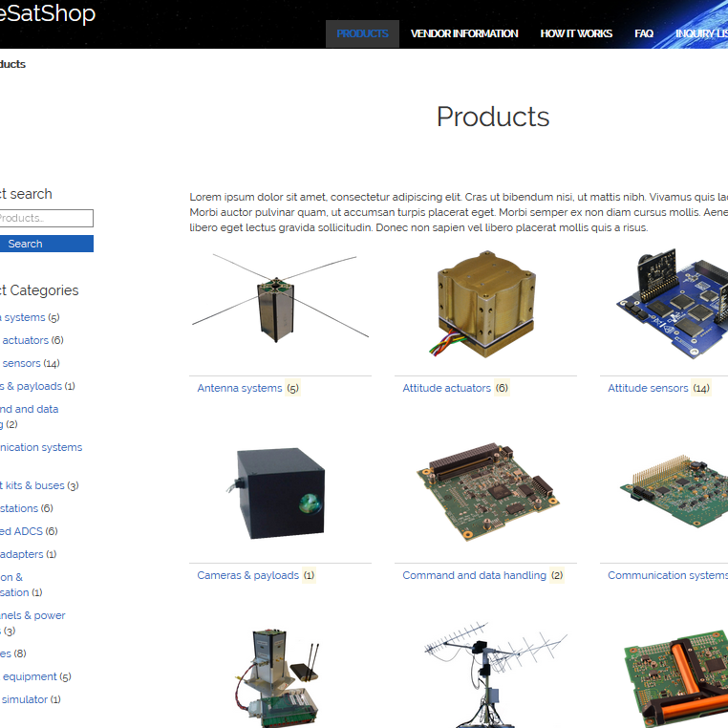728x728 pixels.
Task: Select sidebar category 'kits & buses (3)'
Action: tap(39, 485)
